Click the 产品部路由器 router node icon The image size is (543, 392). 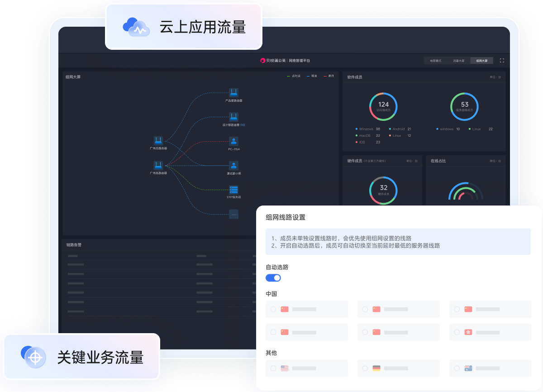[x=233, y=93]
